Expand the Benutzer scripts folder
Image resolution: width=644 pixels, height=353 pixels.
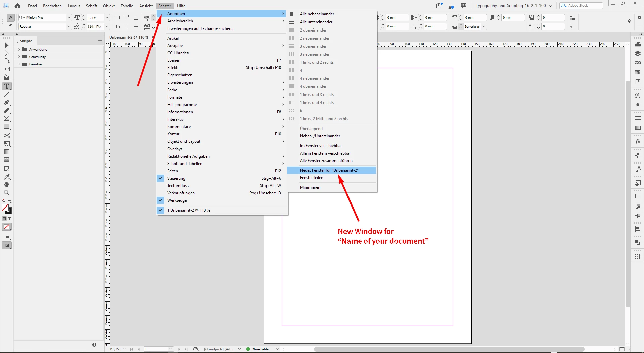(19, 64)
